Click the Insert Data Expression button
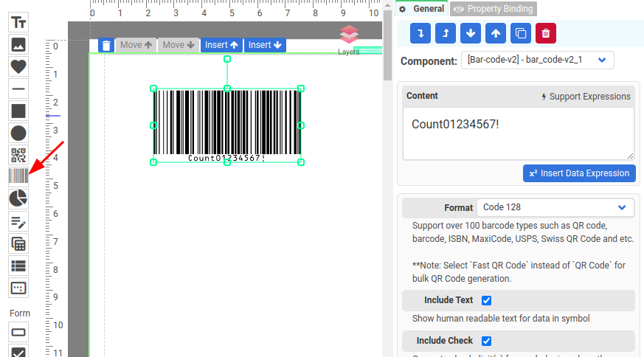This screenshot has height=357, width=644. (578, 173)
